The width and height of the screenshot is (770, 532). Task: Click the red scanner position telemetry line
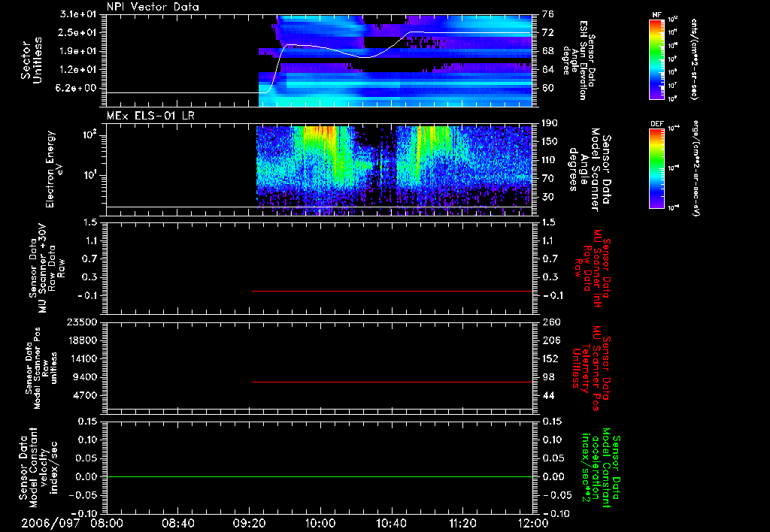click(392, 382)
